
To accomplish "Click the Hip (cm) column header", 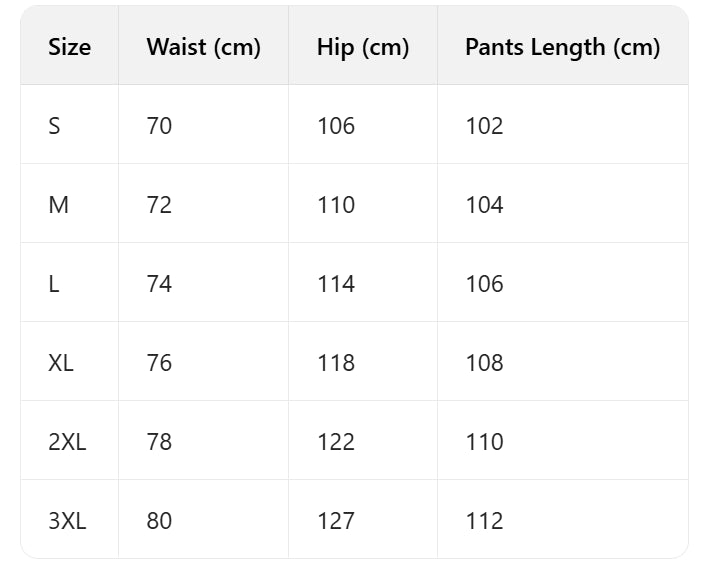I will [x=362, y=47].
